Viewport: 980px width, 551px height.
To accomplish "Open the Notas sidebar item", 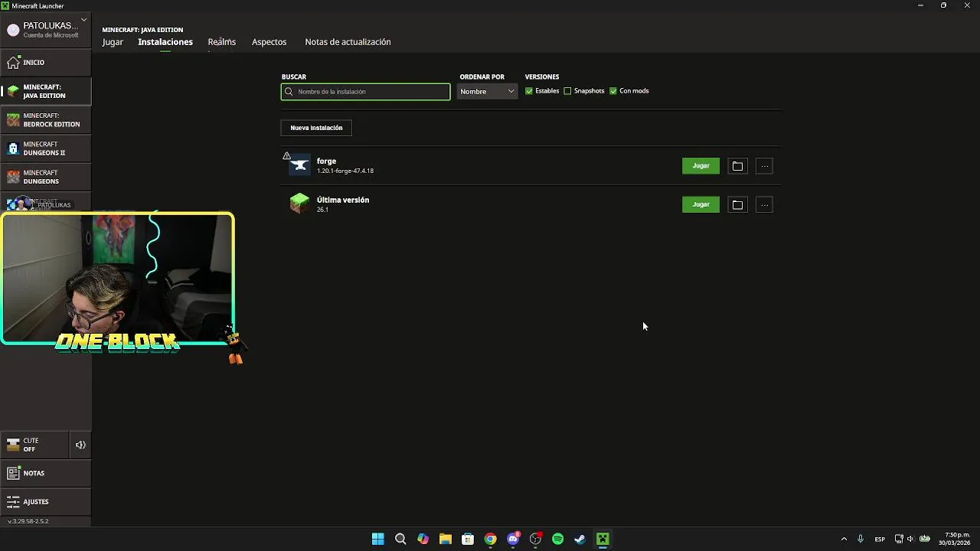I will [x=45, y=473].
